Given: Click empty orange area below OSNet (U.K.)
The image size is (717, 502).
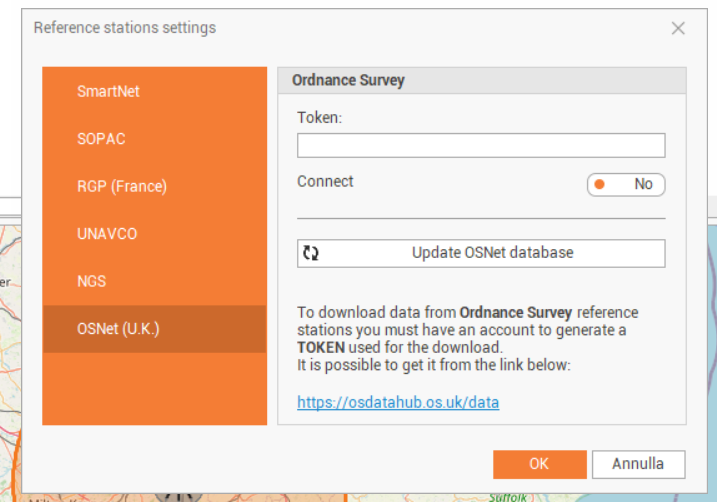Looking at the screenshot, I should point(154,388).
